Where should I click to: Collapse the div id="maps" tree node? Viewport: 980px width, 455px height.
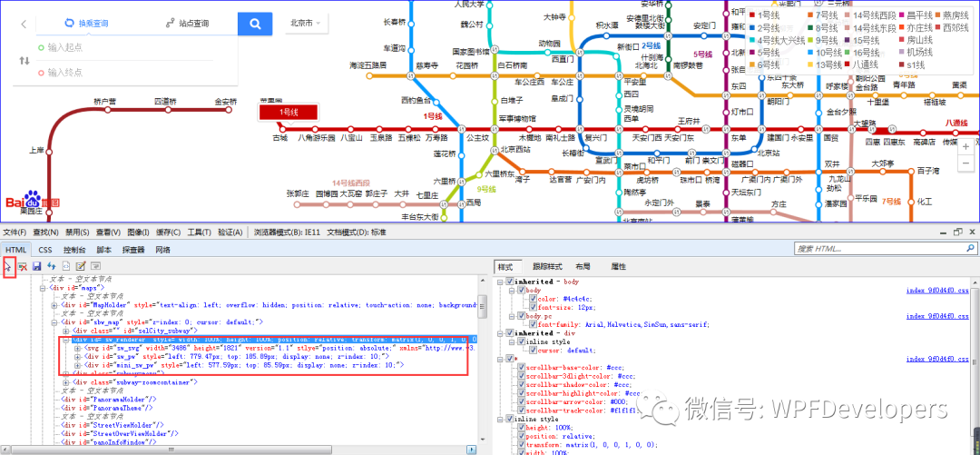coord(44,288)
